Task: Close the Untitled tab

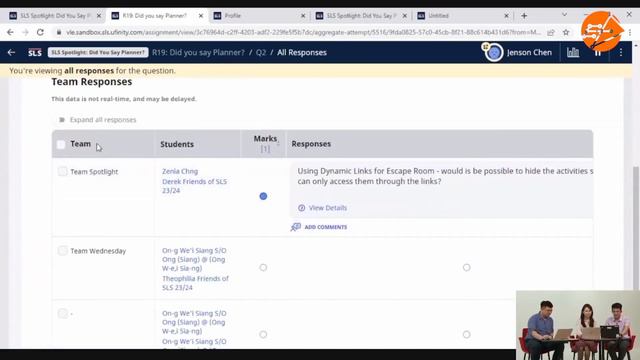Action: [506, 16]
